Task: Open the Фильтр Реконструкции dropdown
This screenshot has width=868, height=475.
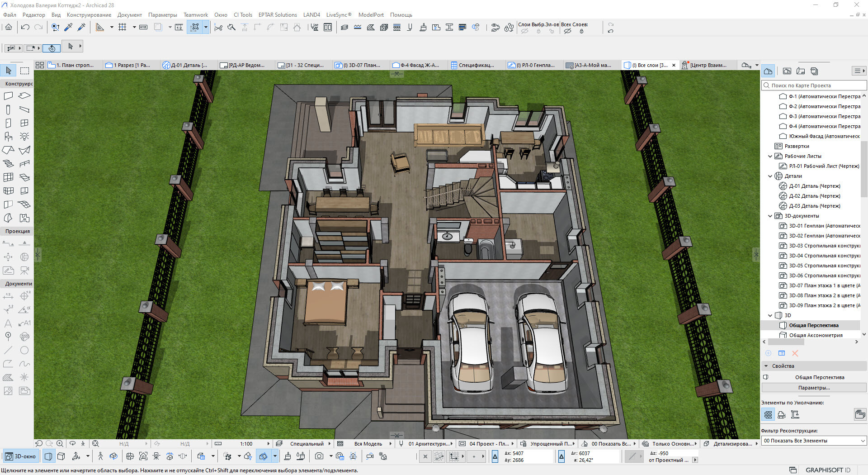Action: (813, 441)
